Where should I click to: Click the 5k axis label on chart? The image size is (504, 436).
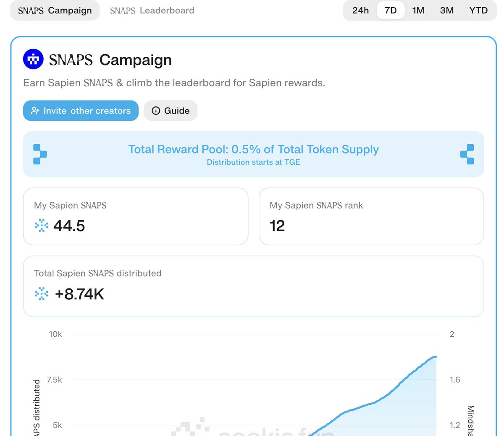tap(58, 425)
